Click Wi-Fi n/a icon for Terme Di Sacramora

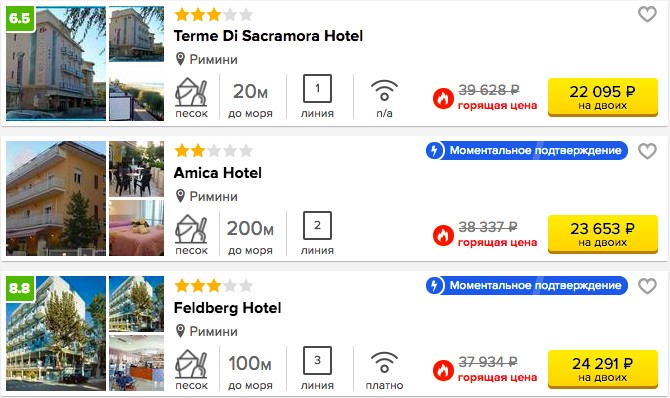(x=384, y=90)
